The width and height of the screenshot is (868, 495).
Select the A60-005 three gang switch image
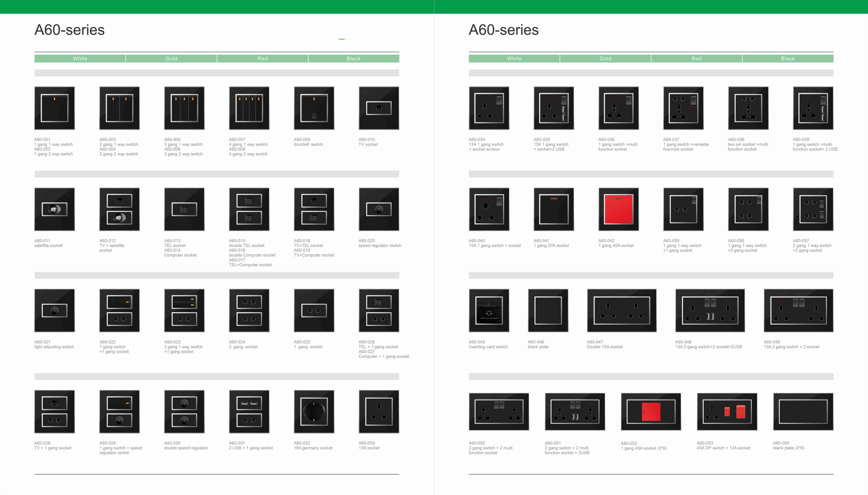tap(184, 108)
